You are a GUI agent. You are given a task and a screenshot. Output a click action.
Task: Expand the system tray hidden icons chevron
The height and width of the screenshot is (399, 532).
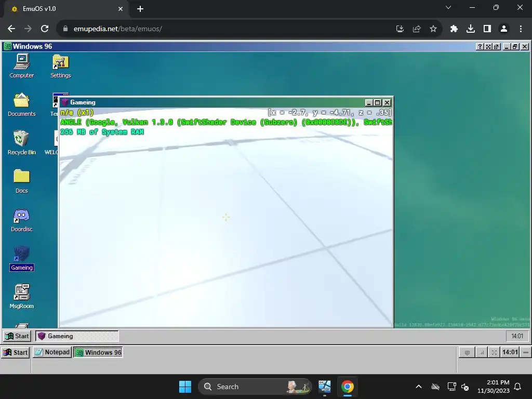(x=419, y=387)
